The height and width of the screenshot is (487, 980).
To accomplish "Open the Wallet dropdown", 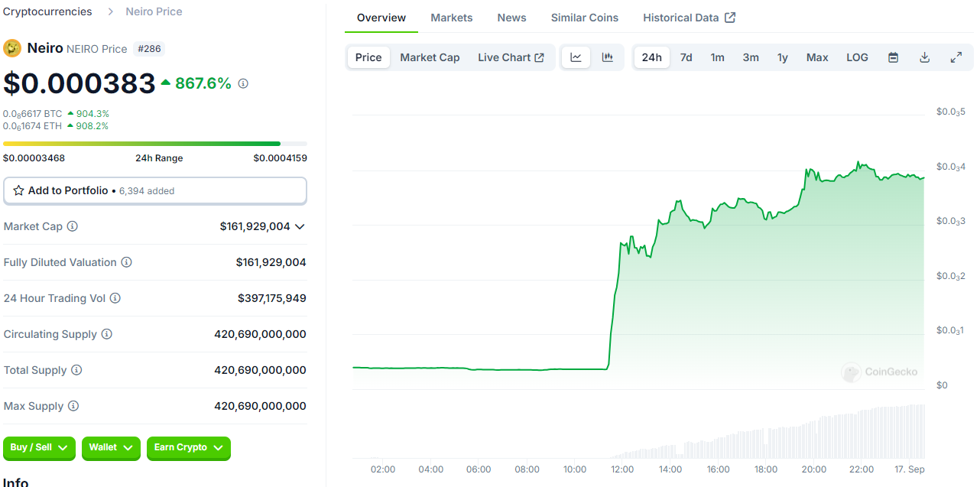I will pyautogui.click(x=111, y=448).
